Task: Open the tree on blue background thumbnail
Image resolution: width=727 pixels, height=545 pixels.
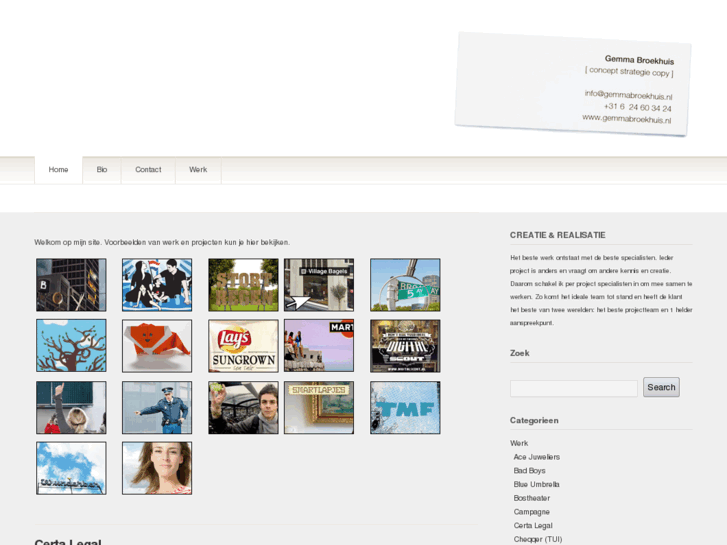Action: (71, 346)
